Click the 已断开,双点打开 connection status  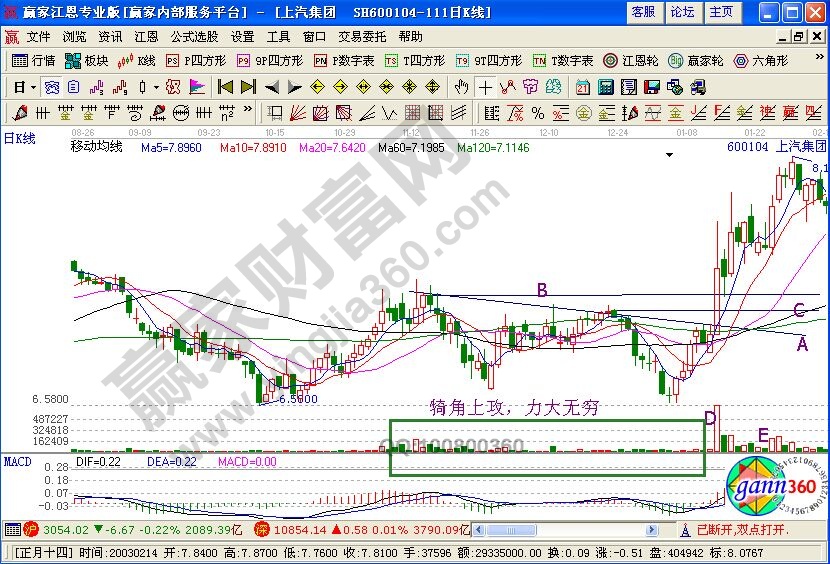(743, 529)
